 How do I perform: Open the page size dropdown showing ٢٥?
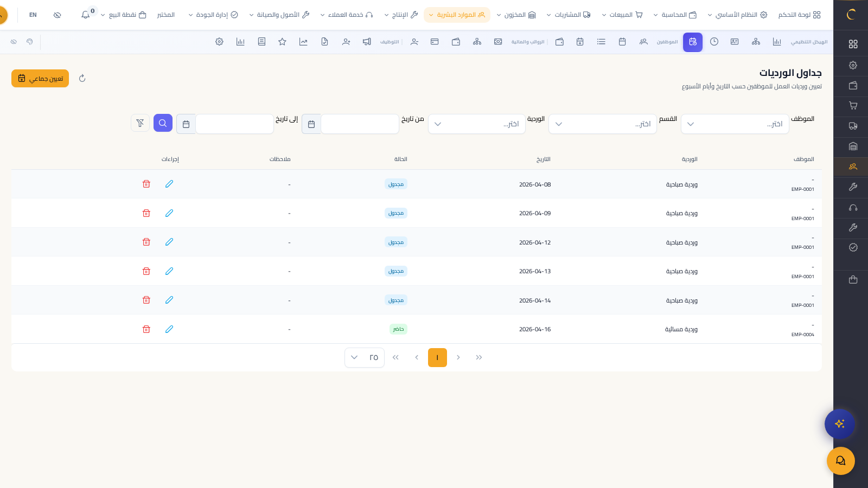pos(364,357)
